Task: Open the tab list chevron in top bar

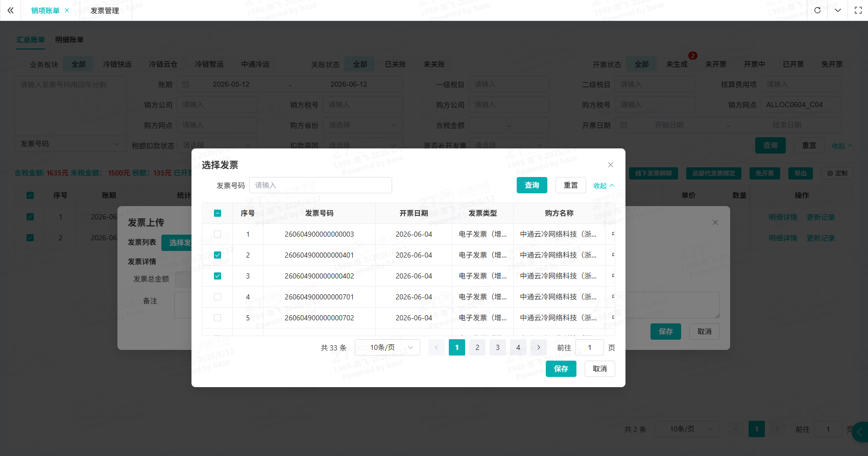Action: 838,10
